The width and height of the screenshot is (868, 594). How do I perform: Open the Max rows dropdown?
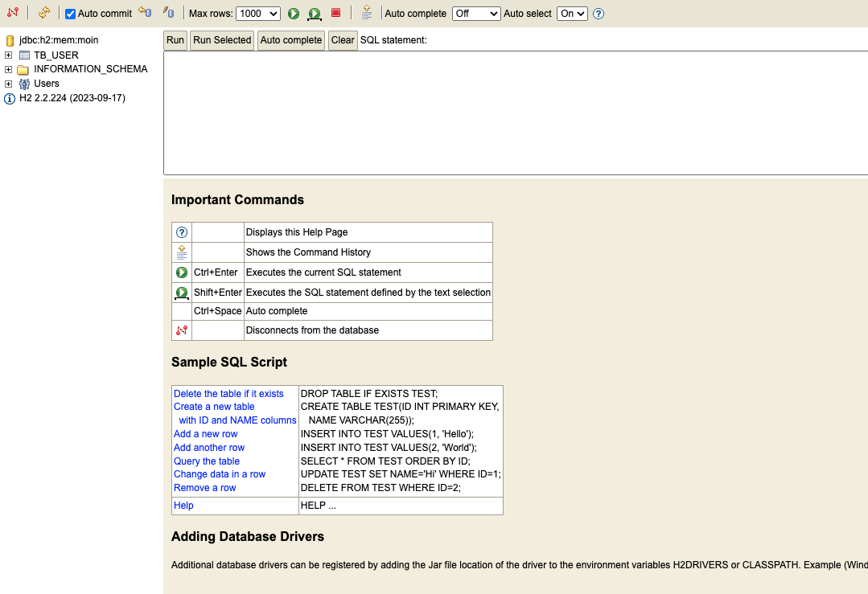(x=258, y=14)
